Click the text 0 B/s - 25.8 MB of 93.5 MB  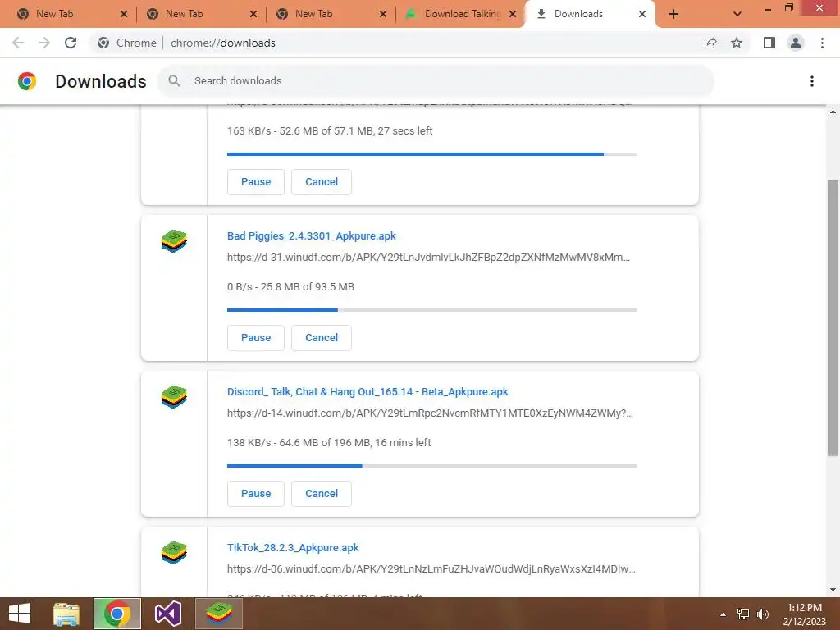[x=290, y=286]
